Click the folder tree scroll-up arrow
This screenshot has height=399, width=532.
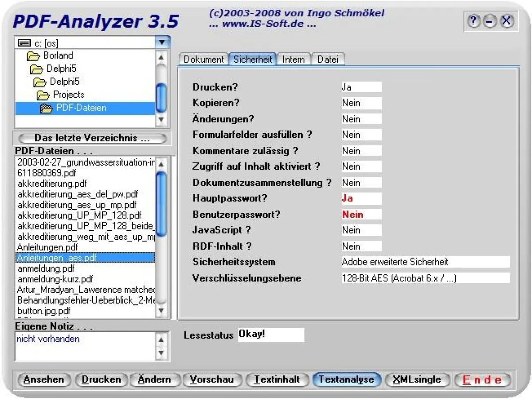[x=161, y=57]
